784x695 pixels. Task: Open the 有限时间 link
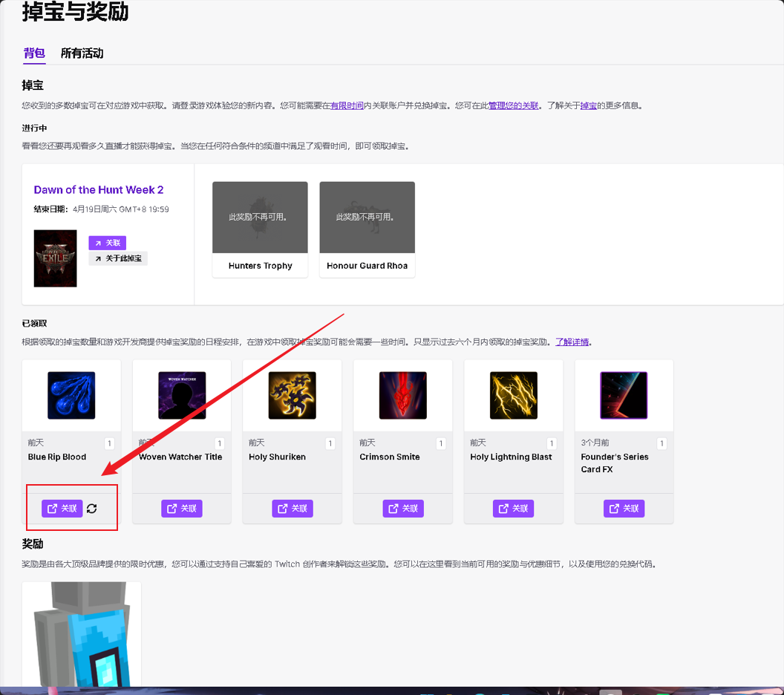(347, 105)
